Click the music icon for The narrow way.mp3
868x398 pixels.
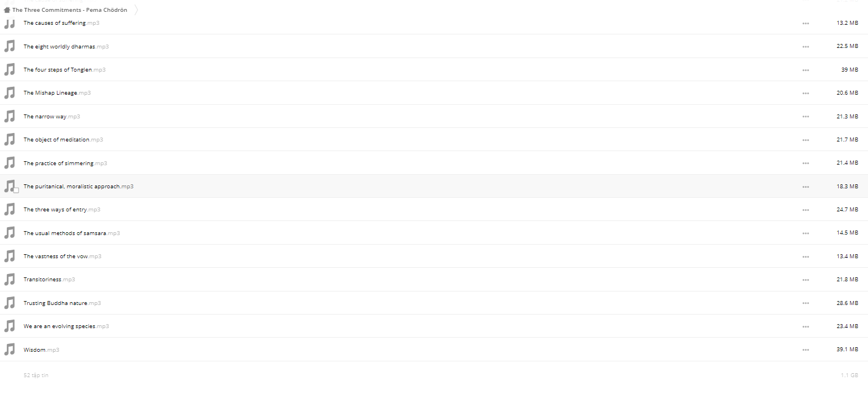click(10, 116)
